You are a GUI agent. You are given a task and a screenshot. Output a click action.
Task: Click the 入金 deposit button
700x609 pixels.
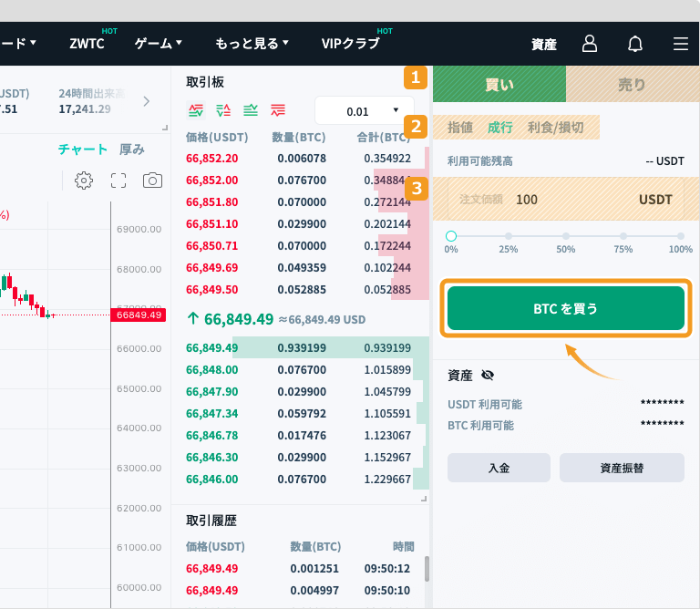[x=499, y=467]
